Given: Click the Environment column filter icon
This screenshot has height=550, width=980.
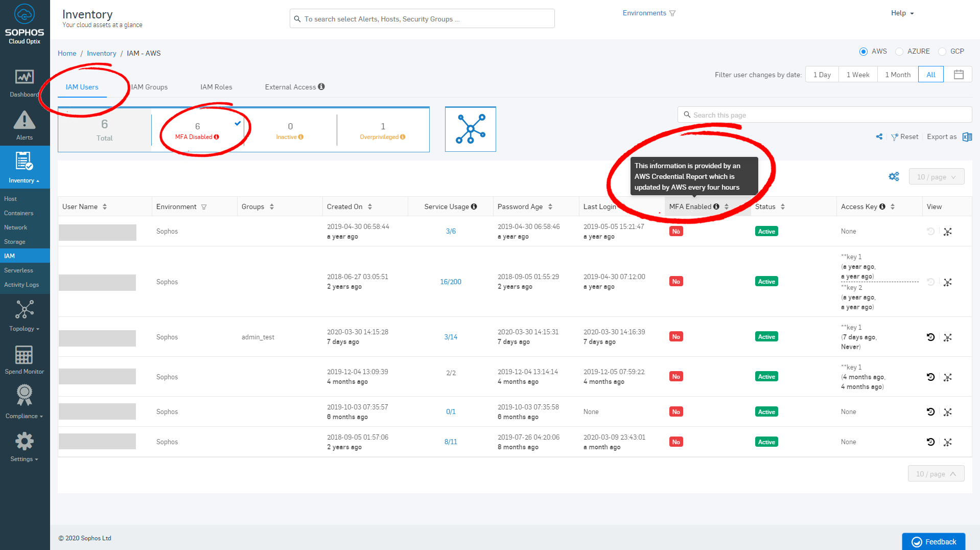Looking at the screenshot, I should click(x=204, y=207).
